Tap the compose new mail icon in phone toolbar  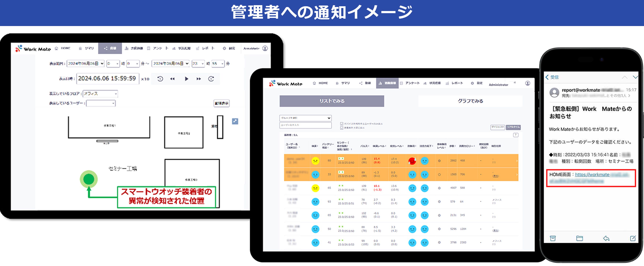click(633, 238)
